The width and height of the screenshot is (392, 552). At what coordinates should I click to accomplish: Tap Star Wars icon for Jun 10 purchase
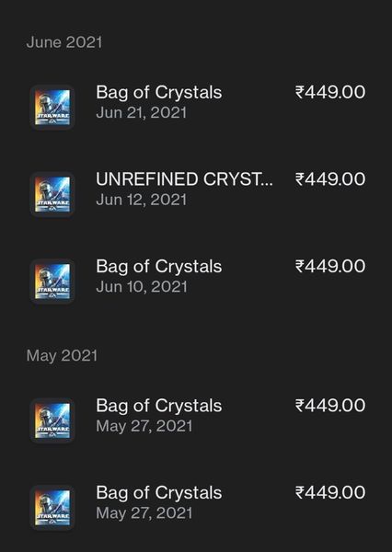52,281
